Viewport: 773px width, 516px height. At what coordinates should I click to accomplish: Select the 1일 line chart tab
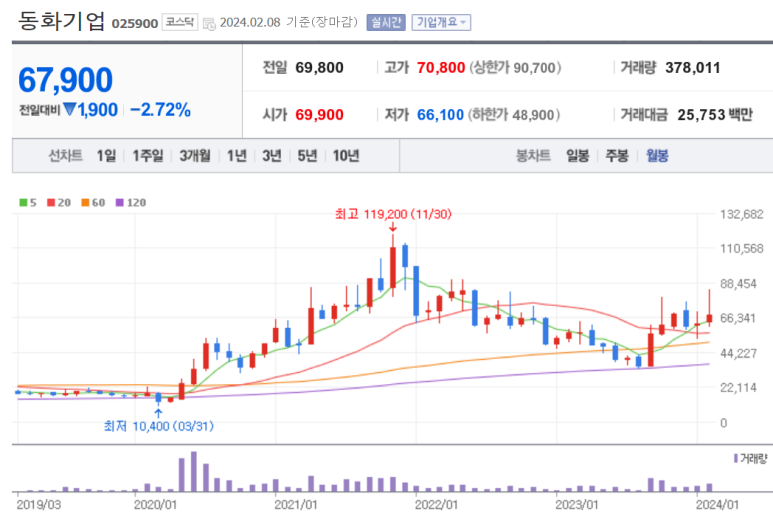106,156
